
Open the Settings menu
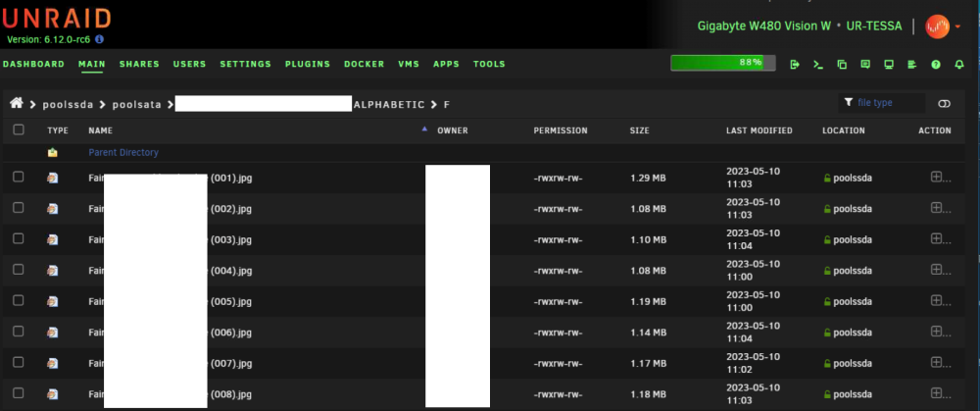click(x=246, y=64)
